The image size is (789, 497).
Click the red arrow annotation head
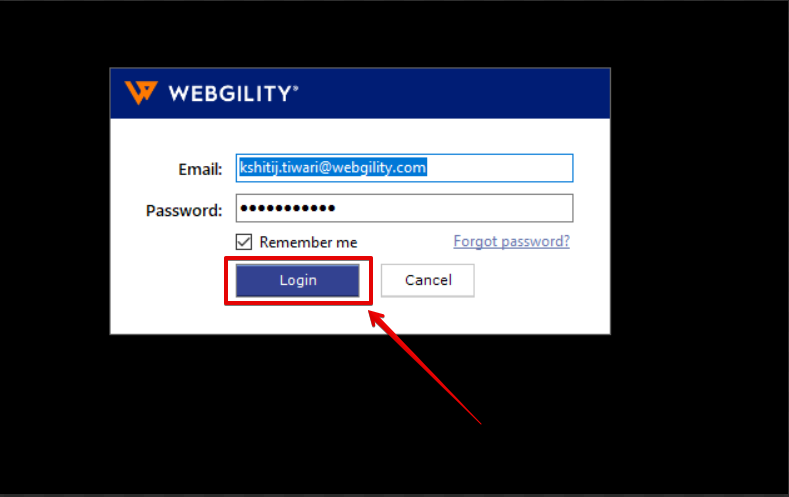377,319
